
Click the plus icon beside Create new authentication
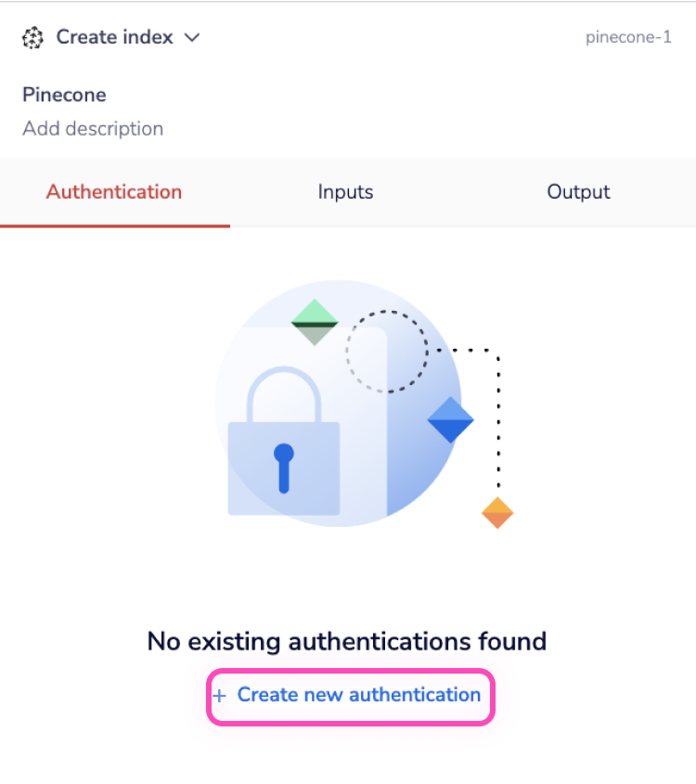[219, 696]
